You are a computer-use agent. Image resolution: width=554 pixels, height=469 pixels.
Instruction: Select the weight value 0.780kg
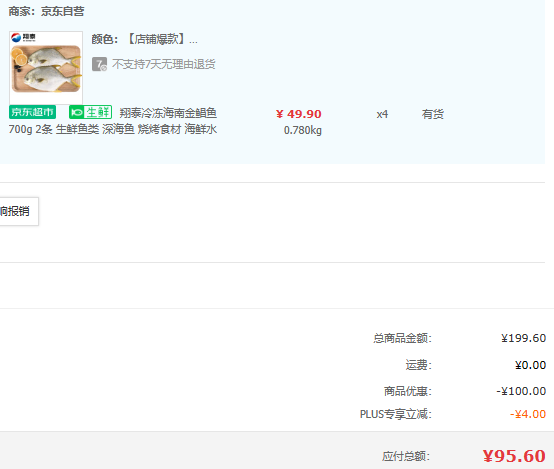(x=303, y=130)
